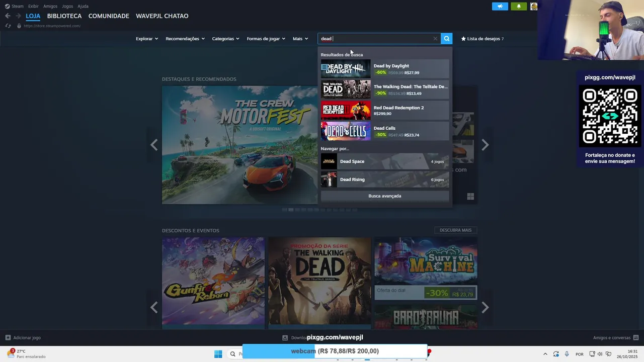The width and height of the screenshot is (644, 362).
Task: Open The Walking Dead series promo
Action: click(319, 282)
